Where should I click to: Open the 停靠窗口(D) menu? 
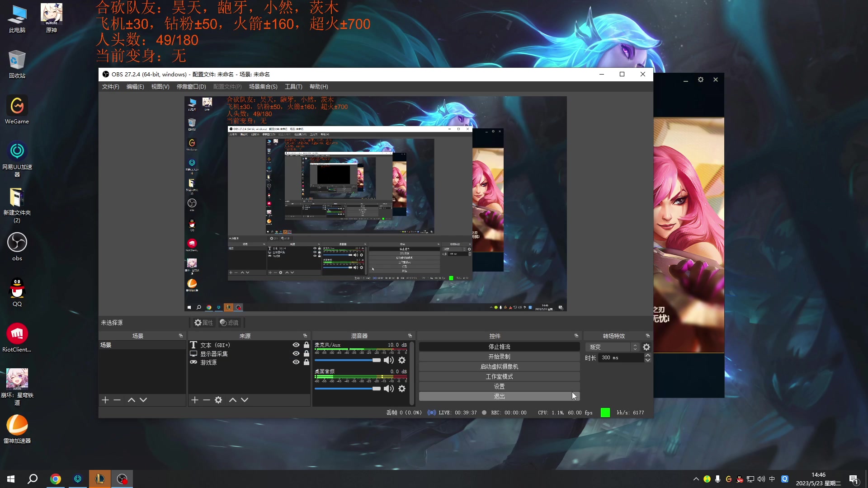coord(191,87)
